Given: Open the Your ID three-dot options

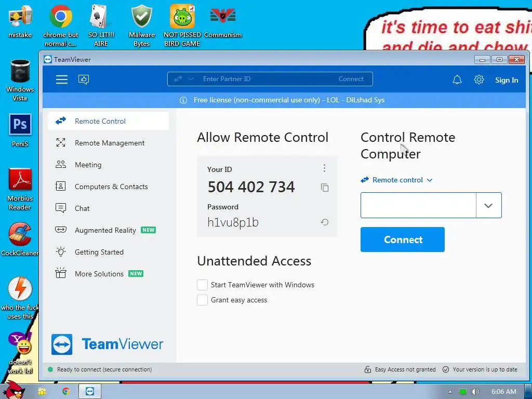Looking at the screenshot, I should click(324, 168).
